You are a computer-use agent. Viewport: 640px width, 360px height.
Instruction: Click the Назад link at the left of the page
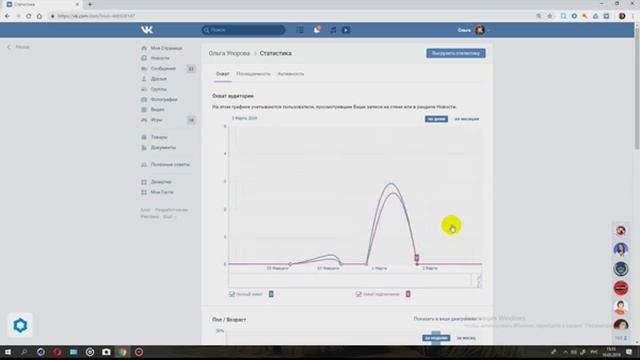pos(19,47)
